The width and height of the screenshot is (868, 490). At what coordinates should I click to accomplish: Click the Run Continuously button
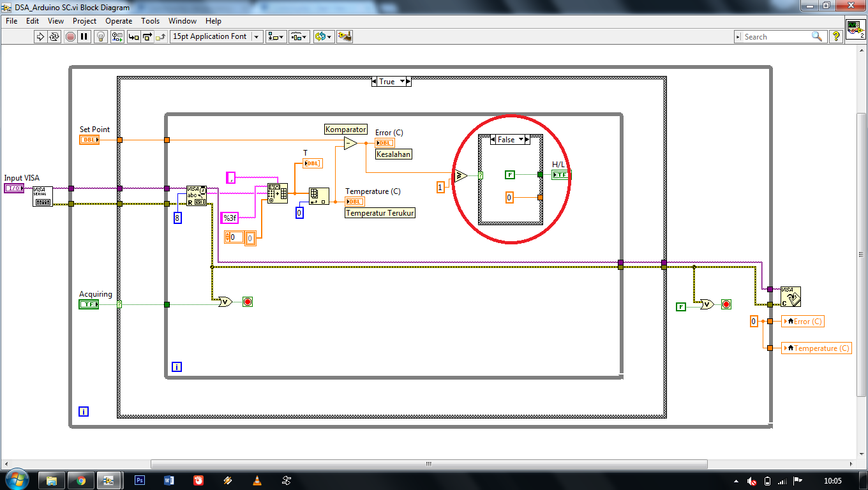pos(54,36)
